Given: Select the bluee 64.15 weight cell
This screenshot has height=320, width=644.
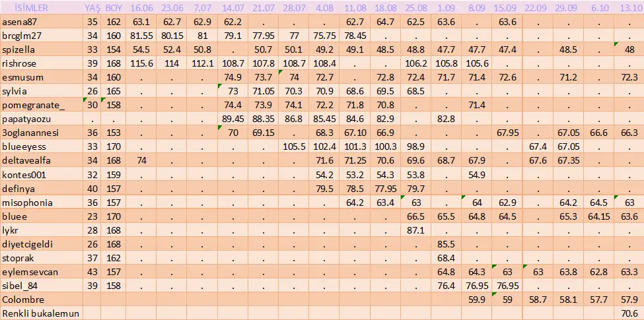Looking at the screenshot, I should tap(598, 216).
